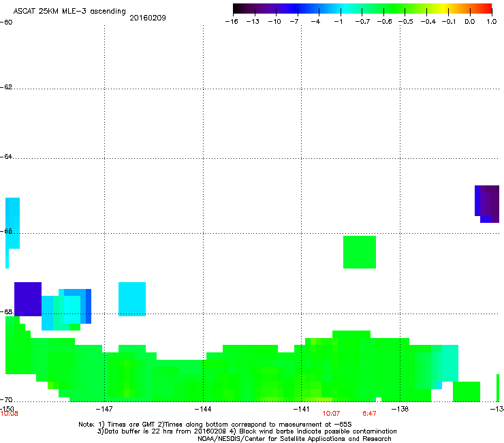This screenshot has height=443, width=504.
Task: Click the -0.1 colorbar tick label
Action: tap(449, 22)
